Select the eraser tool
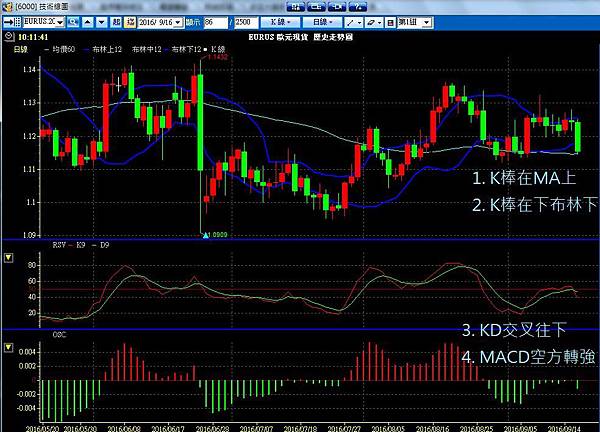The image size is (600, 432). [370, 23]
